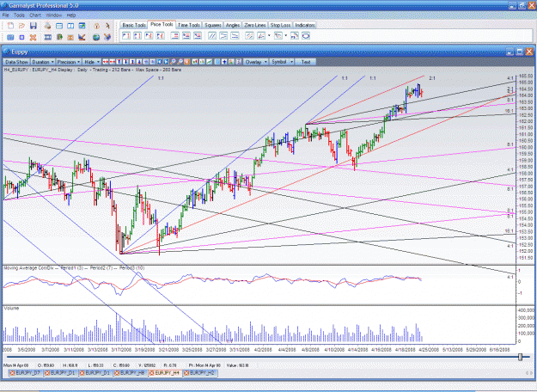
Task: Click the globe icon in main toolbar
Action: (96, 37)
